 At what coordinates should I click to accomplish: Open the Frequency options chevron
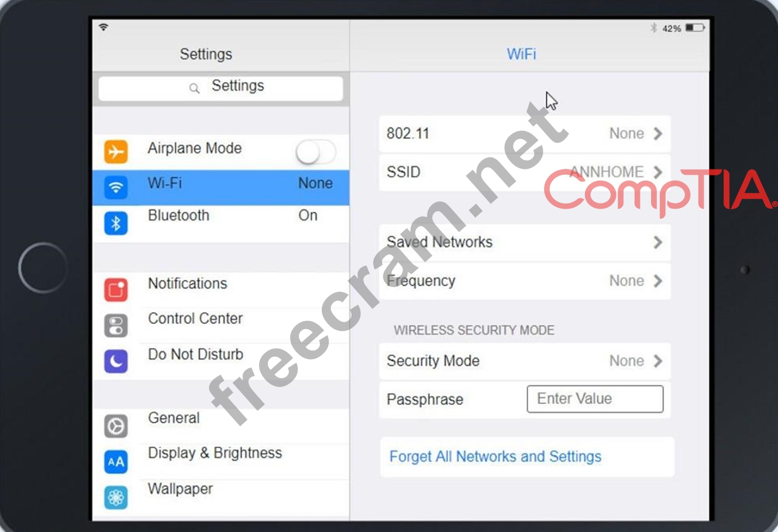(658, 281)
